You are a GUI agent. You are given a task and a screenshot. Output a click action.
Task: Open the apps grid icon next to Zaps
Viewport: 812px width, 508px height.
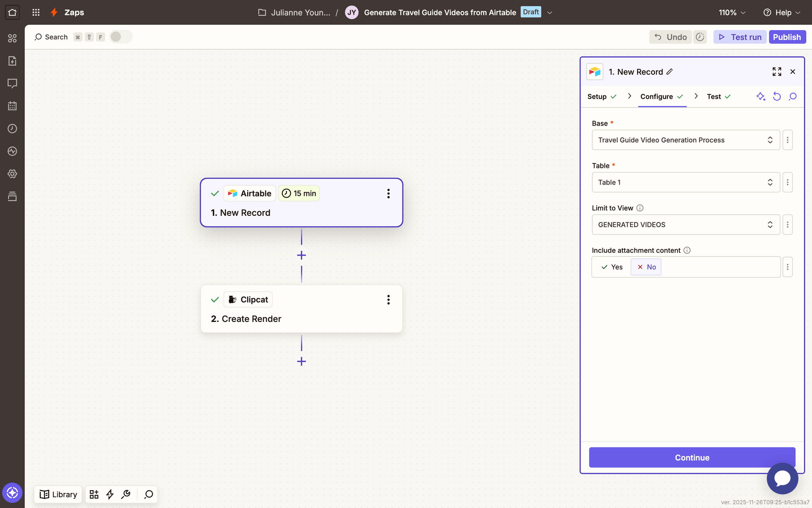pos(36,12)
